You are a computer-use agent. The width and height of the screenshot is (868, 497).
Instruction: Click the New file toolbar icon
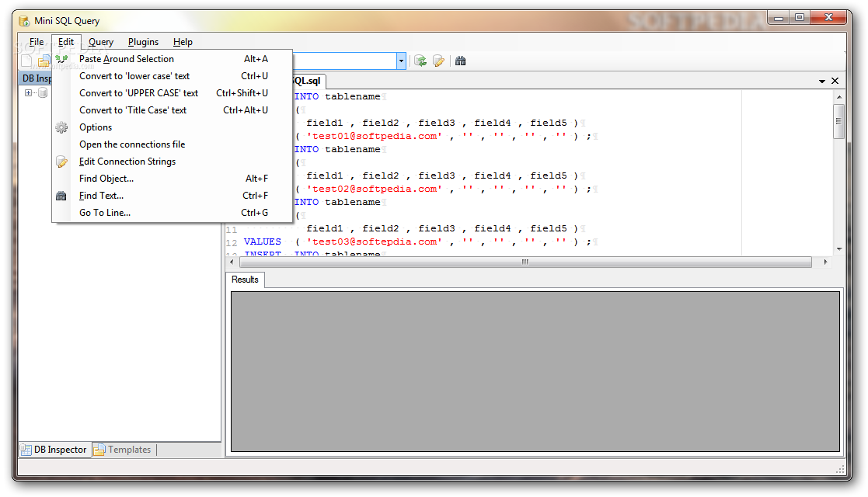(x=26, y=61)
